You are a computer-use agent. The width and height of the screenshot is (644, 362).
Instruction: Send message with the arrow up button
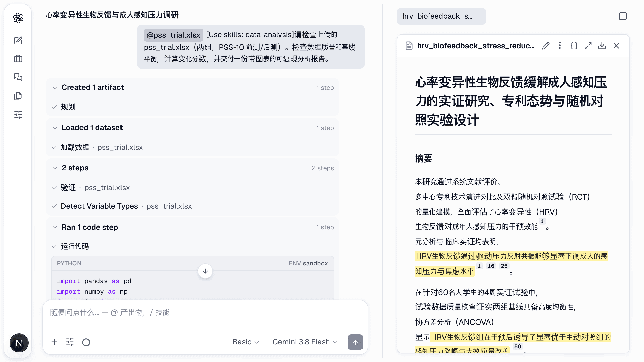pyautogui.click(x=355, y=342)
